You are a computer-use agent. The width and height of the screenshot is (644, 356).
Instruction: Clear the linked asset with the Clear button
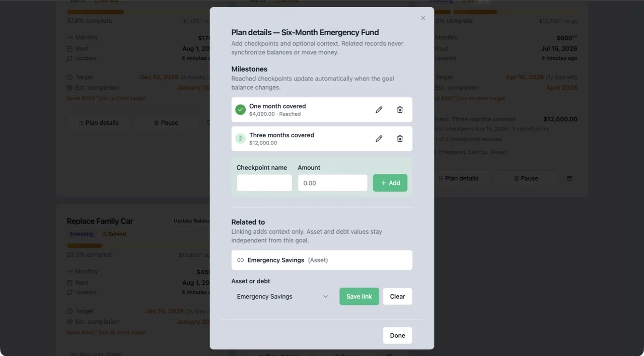397,297
